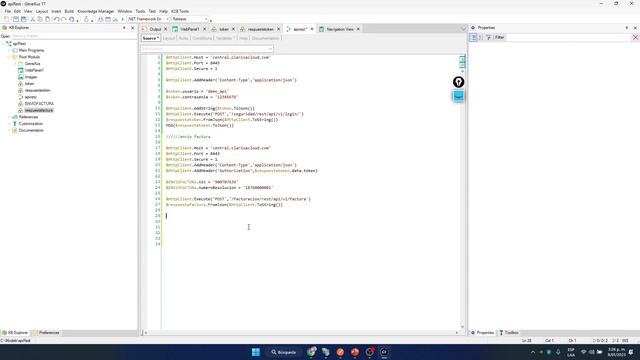The width and height of the screenshot is (640, 360).
Task: Collapse the apiRest root tree node
Action: click(3, 44)
